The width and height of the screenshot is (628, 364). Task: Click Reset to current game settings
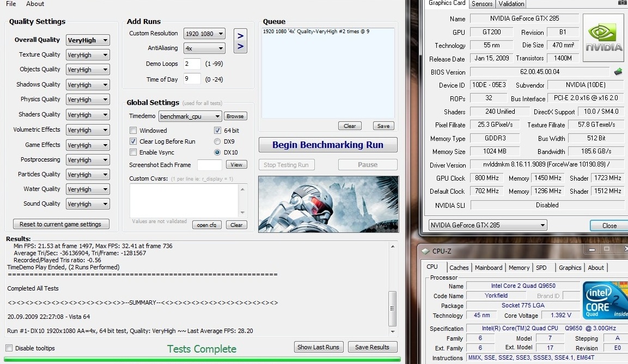click(x=61, y=224)
